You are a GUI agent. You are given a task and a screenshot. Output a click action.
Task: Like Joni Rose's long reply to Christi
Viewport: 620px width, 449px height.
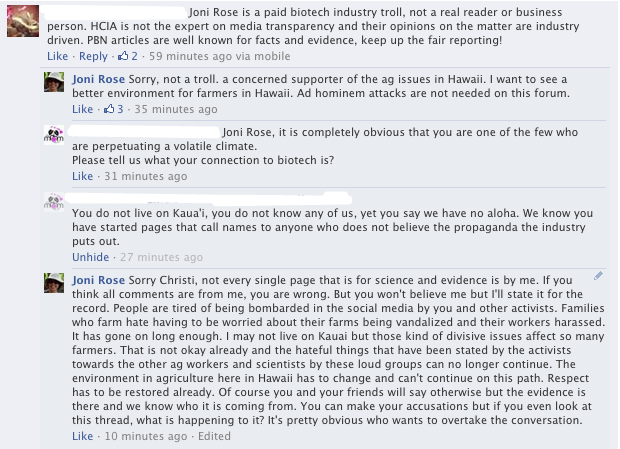(x=82, y=439)
